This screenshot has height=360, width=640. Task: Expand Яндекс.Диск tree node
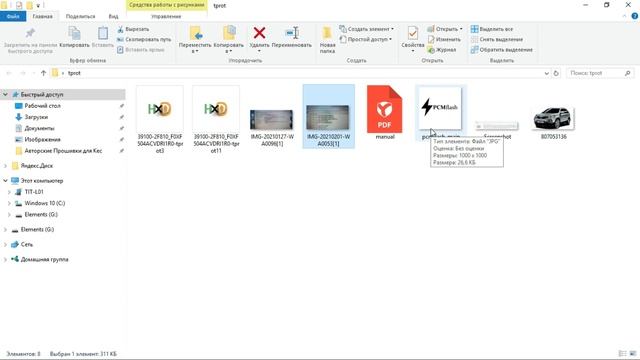pyautogui.click(x=5, y=166)
